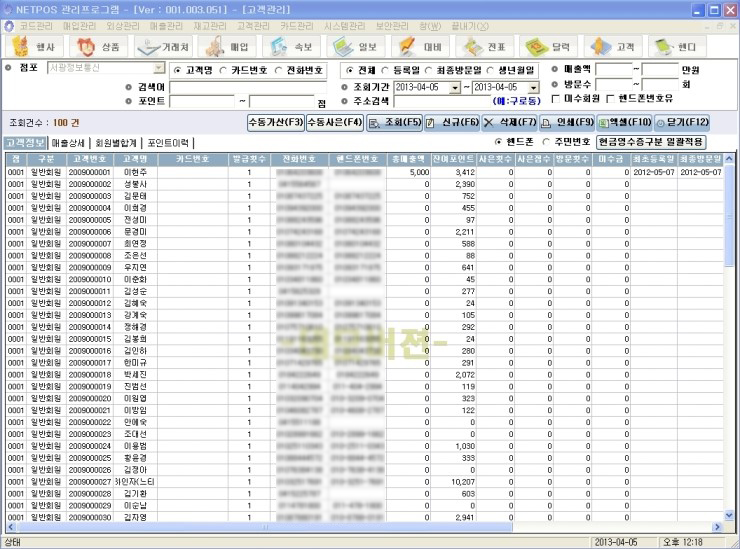Viewport: 740px width, 549px height.
Task: Open the 전표 toolbar icon
Action: click(484, 47)
